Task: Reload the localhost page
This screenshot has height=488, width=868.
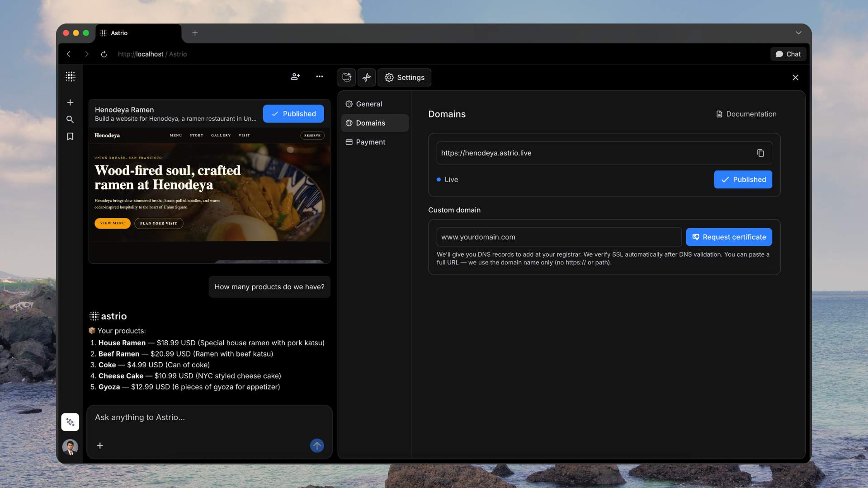Action: click(x=104, y=54)
